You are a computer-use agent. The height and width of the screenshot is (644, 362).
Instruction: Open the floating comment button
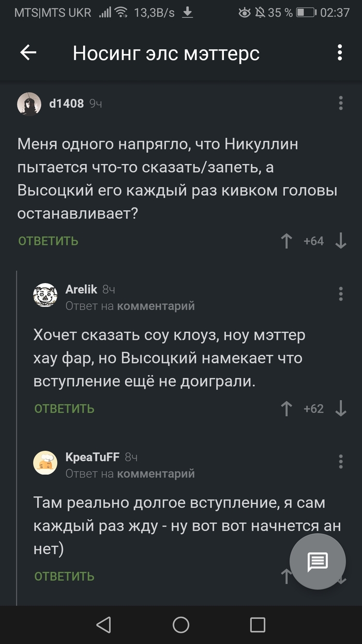point(318,561)
